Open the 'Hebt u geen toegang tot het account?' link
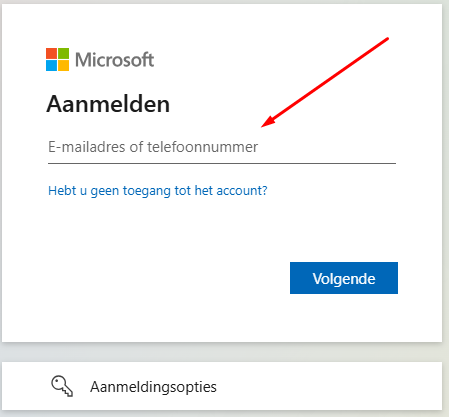This screenshot has width=449, height=417. pyautogui.click(x=158, y=191)
